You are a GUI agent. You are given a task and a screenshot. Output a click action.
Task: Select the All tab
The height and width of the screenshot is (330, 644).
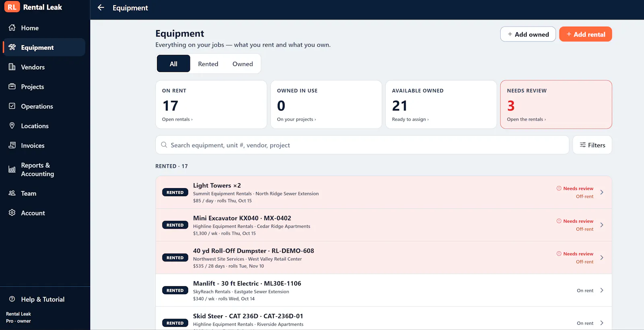pos(173,64)
